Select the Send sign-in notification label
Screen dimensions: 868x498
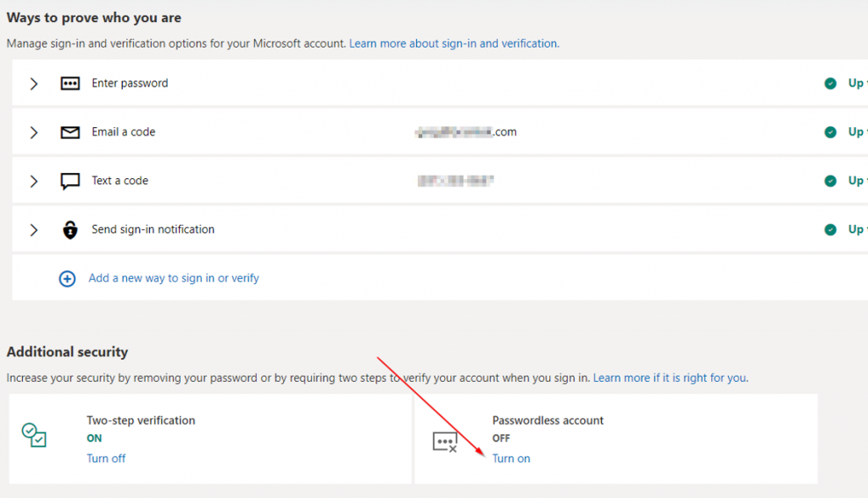(x=153, y=229)
